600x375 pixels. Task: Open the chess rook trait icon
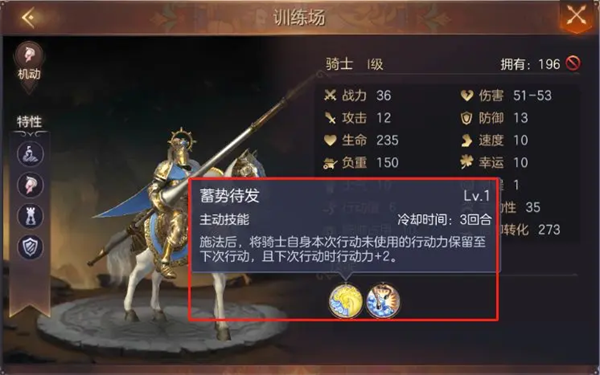click(30, 216)
